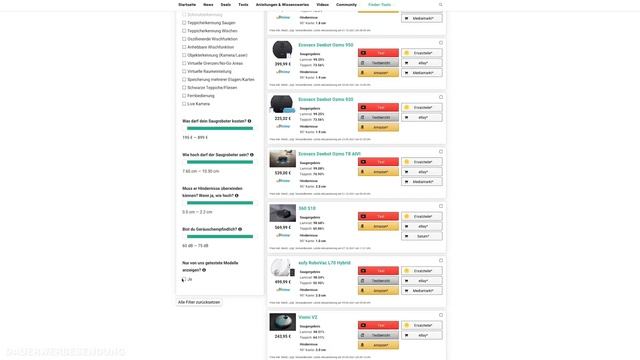640x360 pixels.
Task: Open the Ecovacs Deebot Ozmo 920 title link
Action: point(326,100)
